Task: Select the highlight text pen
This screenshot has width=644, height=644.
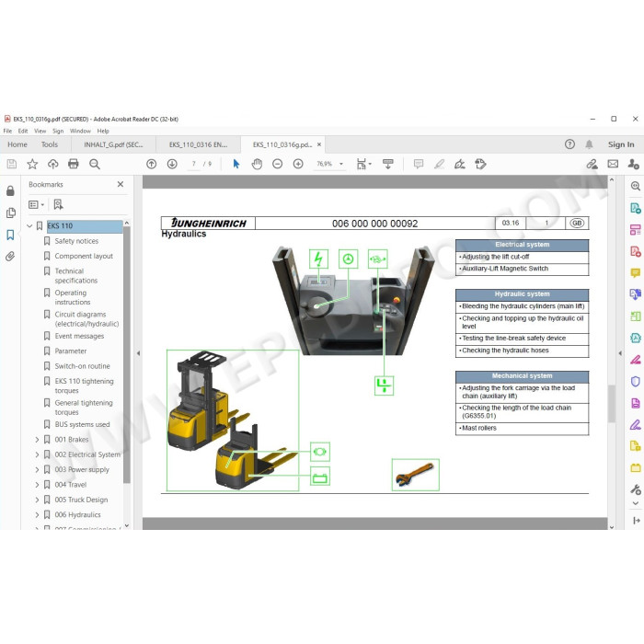Action: click(440, 165)
